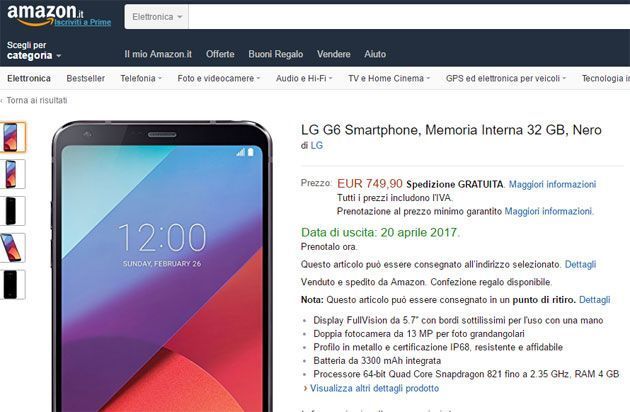Open the Offerte menu item
The height and width of the screenshot is (412, 630).
(220, 54)
